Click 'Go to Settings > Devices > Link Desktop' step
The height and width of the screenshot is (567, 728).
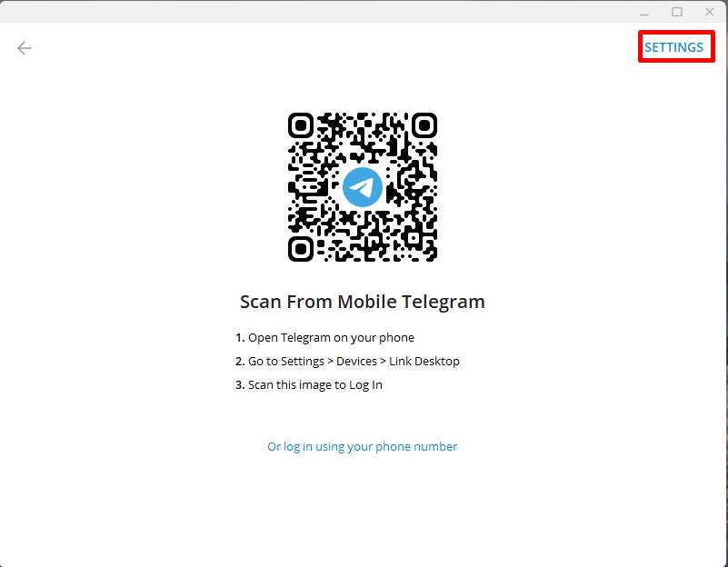[347, 361]
